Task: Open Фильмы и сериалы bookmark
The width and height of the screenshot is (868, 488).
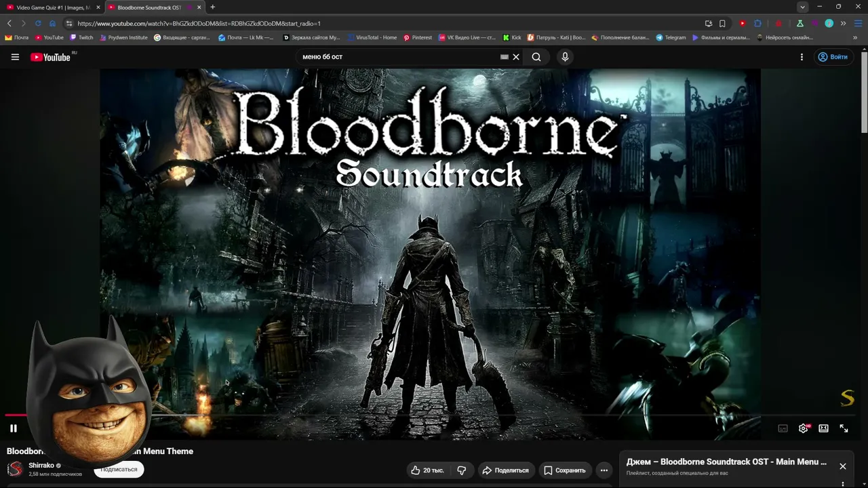Action: 722,38
